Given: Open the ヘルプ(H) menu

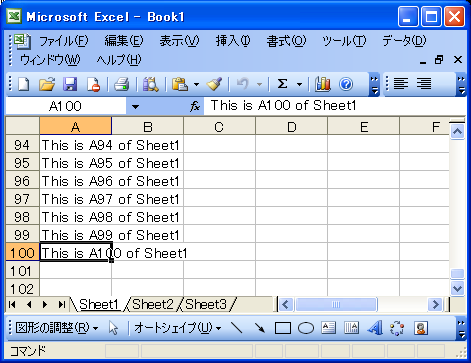Looking at the screenshot, I should (x=119, y=60).
